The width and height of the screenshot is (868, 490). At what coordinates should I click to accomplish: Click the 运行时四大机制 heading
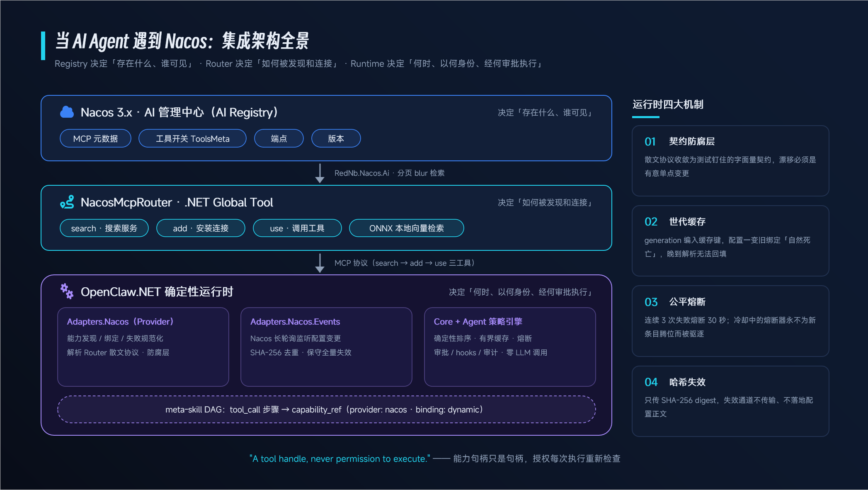668,104
